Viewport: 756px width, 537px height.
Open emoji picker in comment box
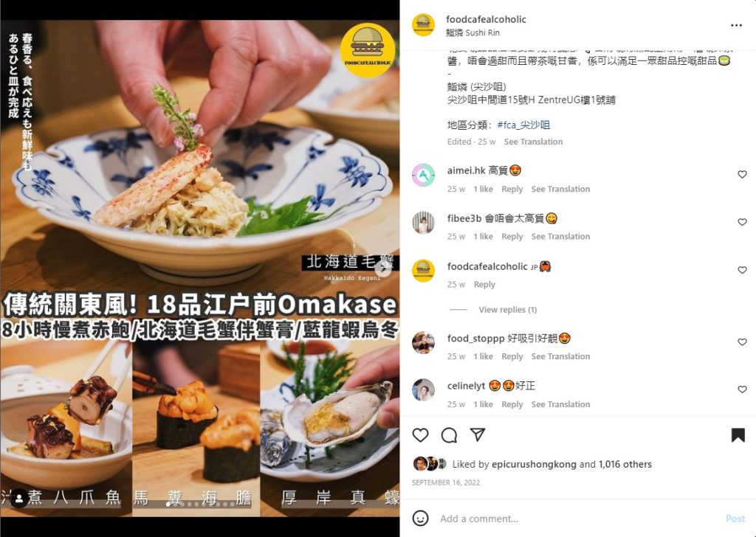pos(420,519)
